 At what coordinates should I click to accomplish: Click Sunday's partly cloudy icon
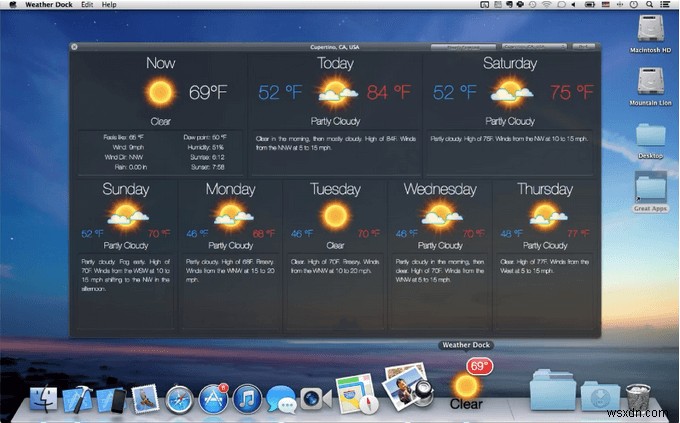127,215
